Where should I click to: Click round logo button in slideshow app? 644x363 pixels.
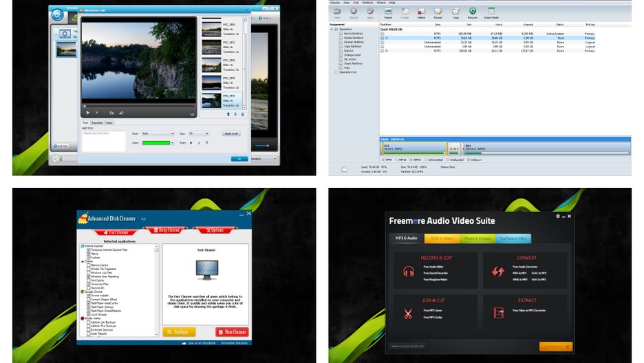pyautogui.click(x=58, y=15)
